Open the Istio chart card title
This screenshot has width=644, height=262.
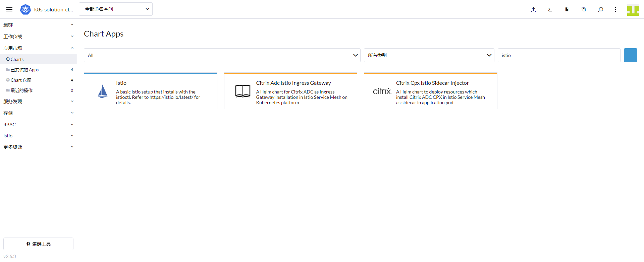click(x=121, y=83)
